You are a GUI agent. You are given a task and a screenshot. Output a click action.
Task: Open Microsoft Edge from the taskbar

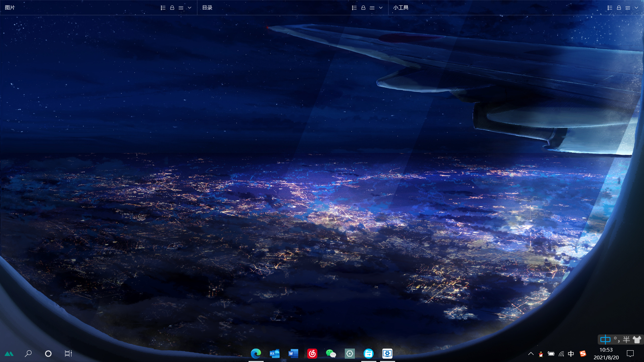256,353
